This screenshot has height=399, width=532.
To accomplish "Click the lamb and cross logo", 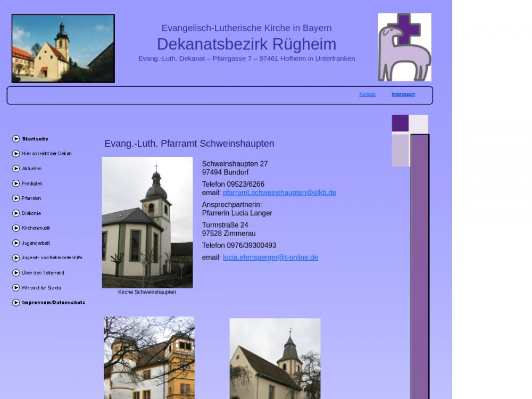I will (404, 47).
